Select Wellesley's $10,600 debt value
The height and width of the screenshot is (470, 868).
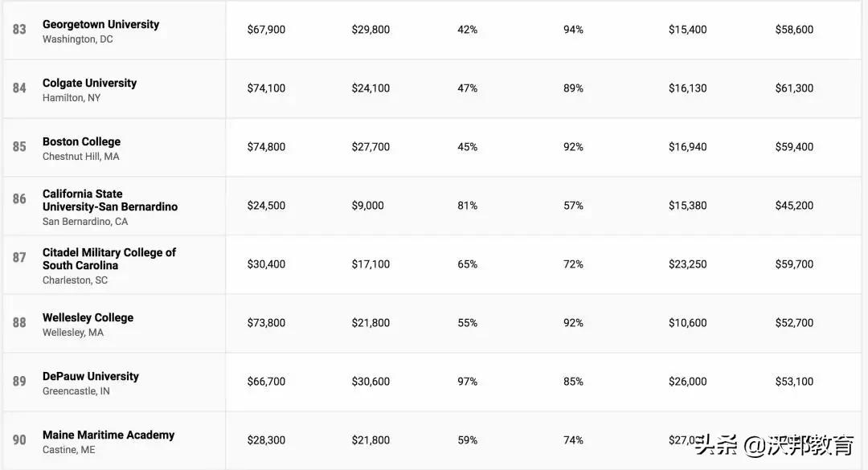(x=687, y=323)
